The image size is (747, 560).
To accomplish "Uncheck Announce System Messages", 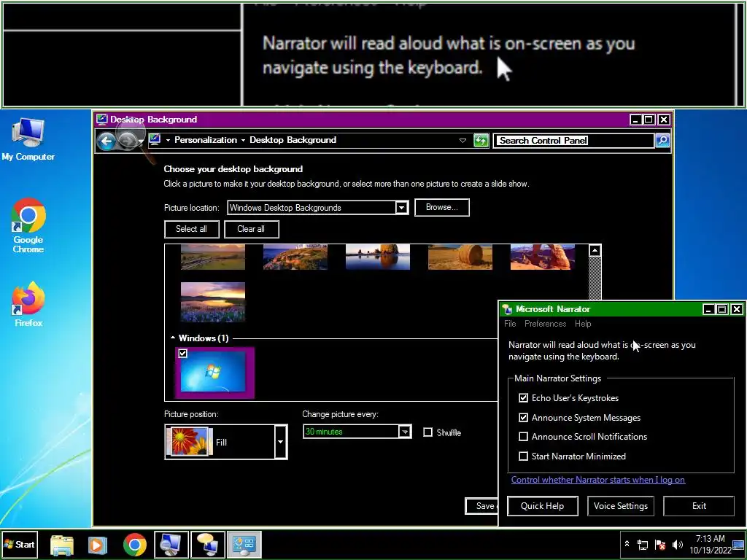I will pos(523,418).
